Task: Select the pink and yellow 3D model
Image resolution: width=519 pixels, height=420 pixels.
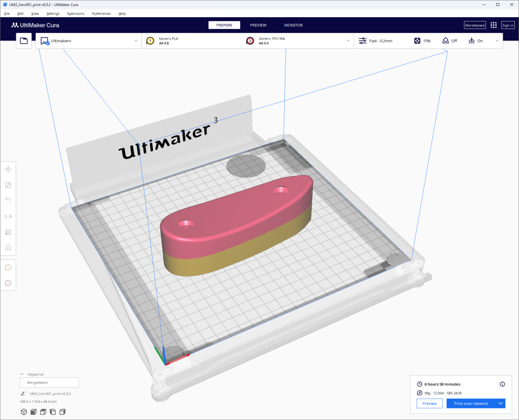Action: tap(237, 225)
